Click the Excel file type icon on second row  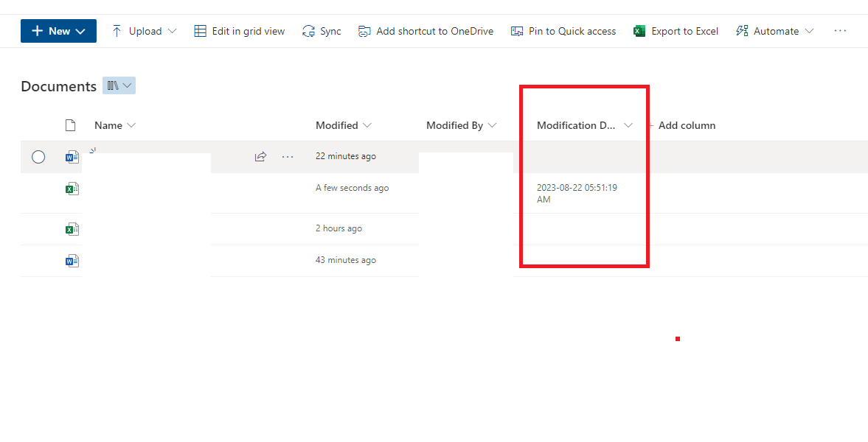click(x=72, y=188)
